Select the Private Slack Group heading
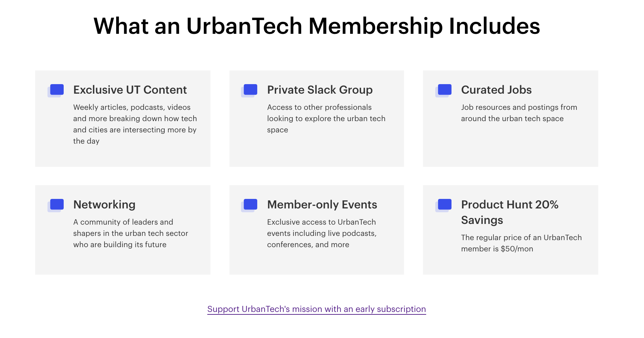Viewport: 644px width, 338px height. (320, 90)
